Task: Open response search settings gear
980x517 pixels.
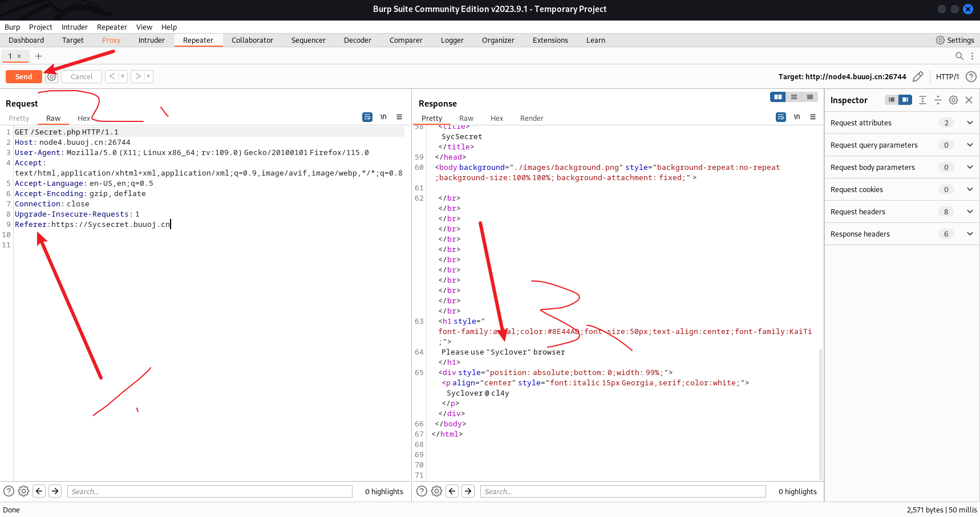Action: pos(436,491)
